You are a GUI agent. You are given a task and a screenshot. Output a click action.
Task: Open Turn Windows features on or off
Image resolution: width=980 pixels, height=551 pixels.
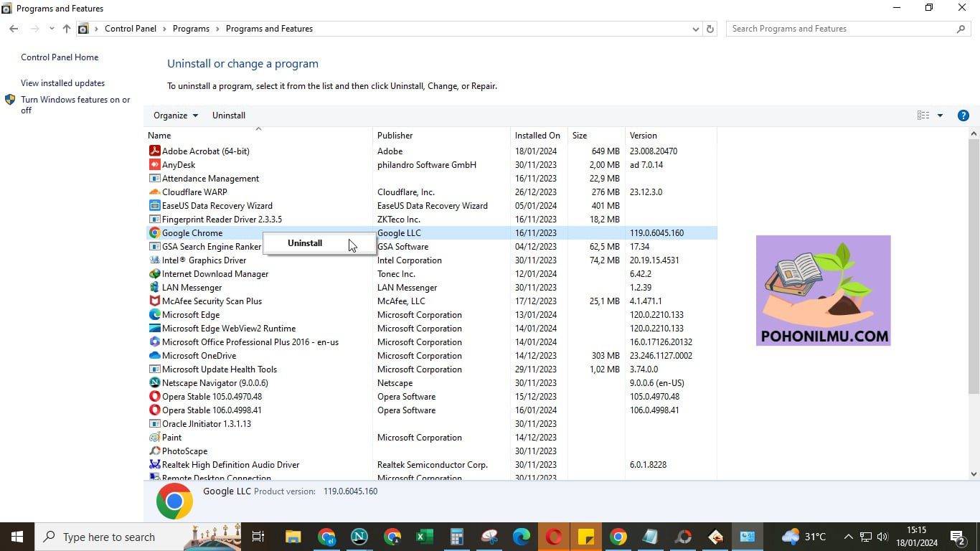pos(75,105)
